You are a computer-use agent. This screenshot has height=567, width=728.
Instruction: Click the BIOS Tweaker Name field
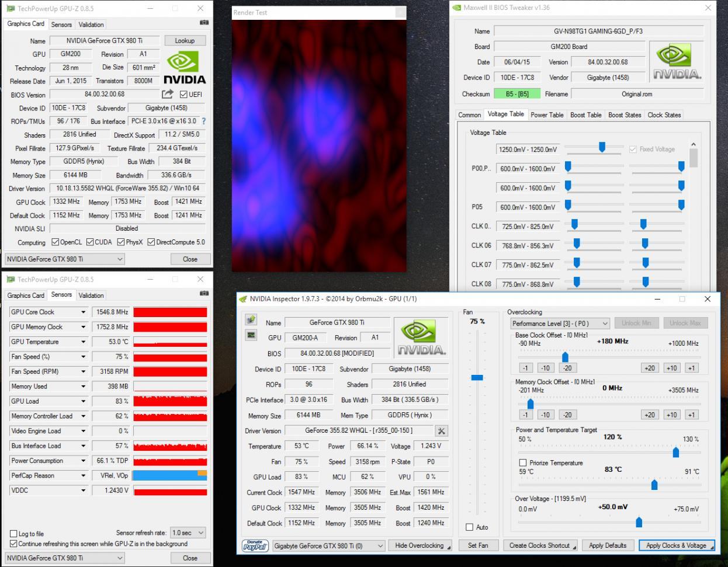598,32
